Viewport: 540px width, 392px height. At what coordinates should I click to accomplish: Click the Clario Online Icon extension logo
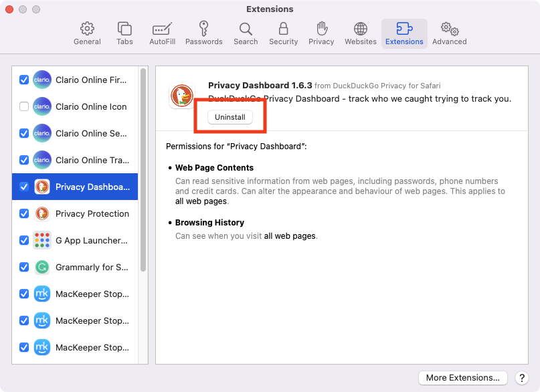42,106
